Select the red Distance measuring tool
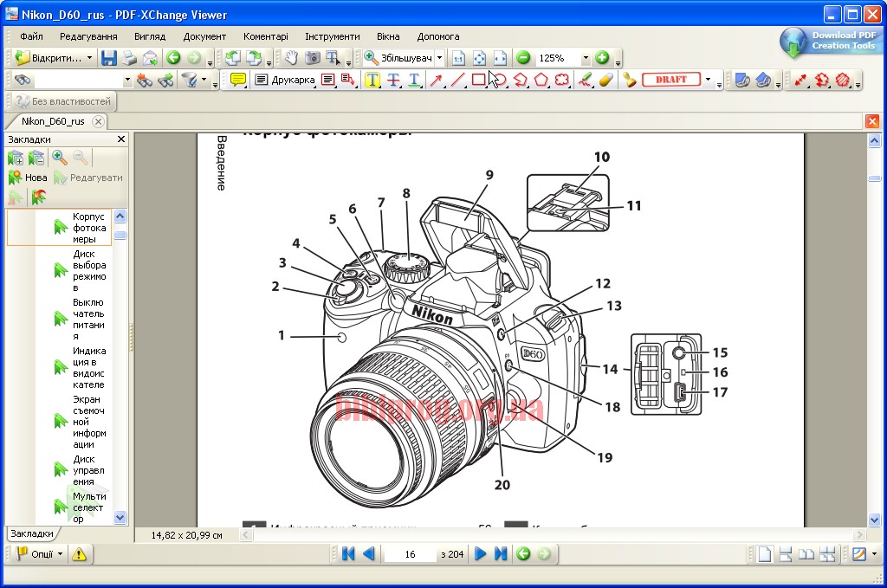This screenshot has height=588, width=887. tap(800, 80)
